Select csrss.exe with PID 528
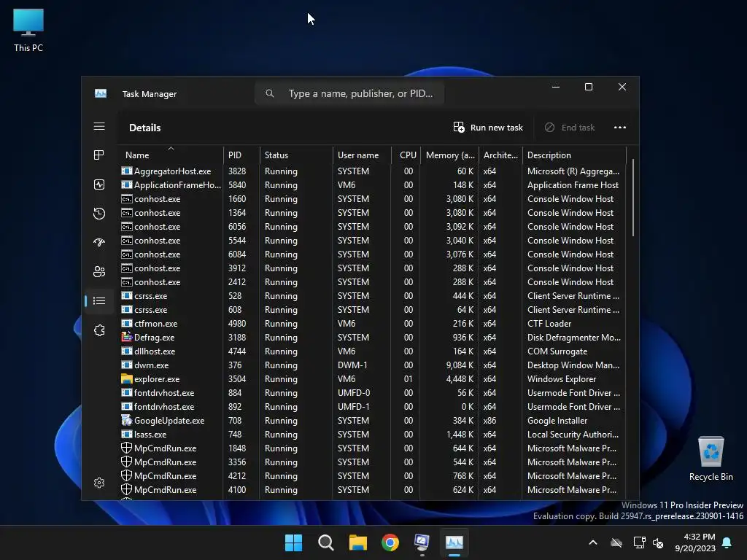Image resolution: width=747 pixels, height=560 pixels. coord(373,296)
